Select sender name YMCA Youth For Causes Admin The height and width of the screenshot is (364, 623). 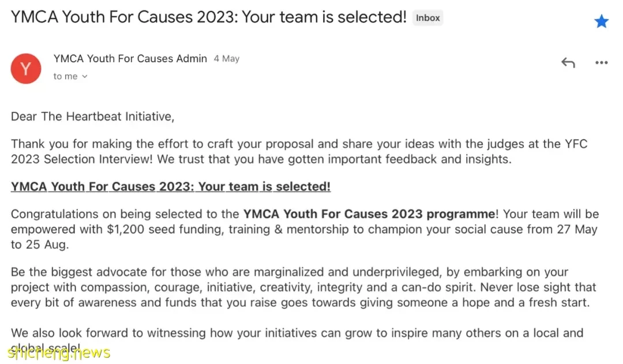pyautogui.click(x=130, y=58)
